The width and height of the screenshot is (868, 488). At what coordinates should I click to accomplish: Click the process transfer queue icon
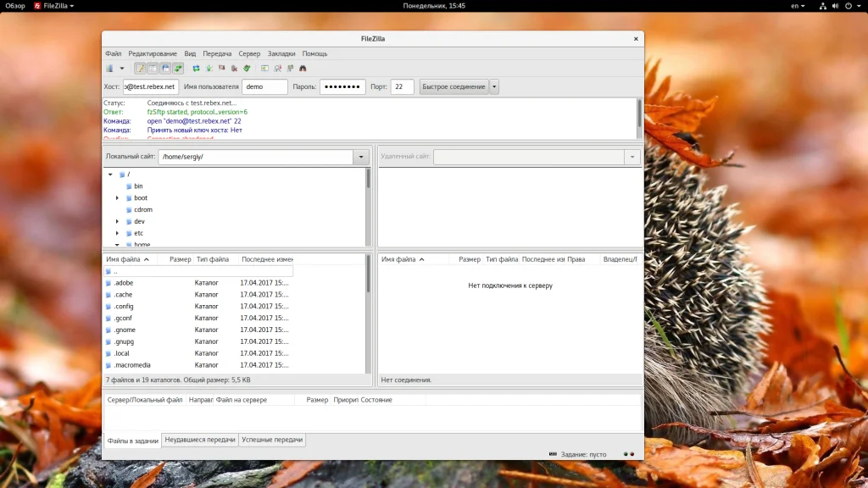click(209, 69)
